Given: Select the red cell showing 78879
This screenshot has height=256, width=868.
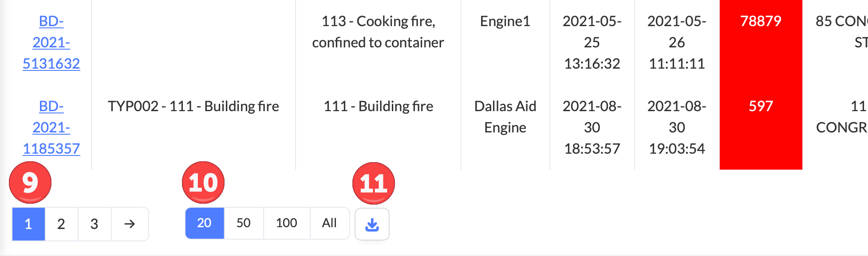Looking at the screenshot, I should [761, 43].
